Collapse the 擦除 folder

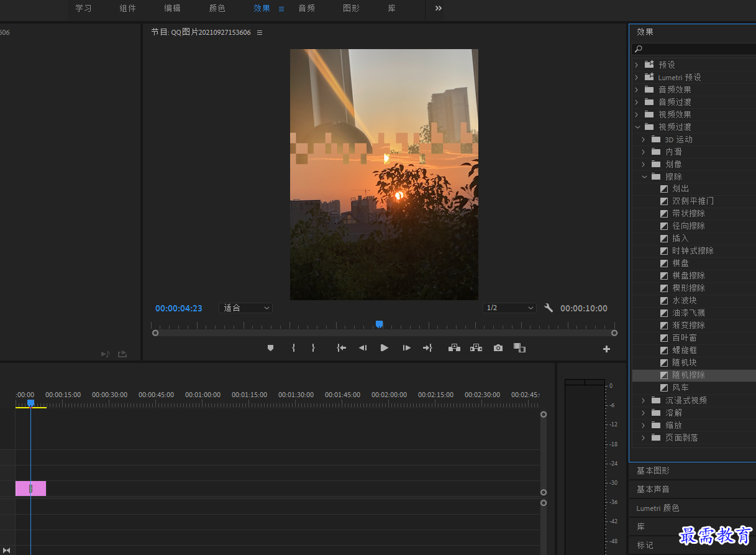point(644,177)
